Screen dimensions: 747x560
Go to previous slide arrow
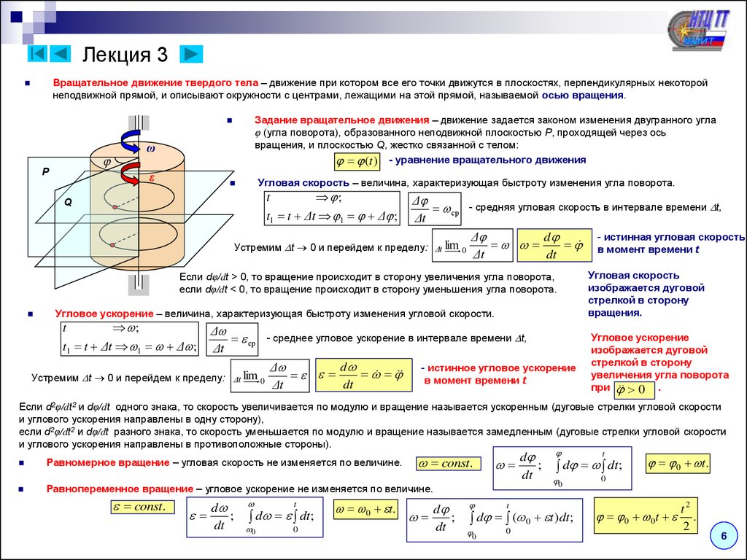coord(60,53)
